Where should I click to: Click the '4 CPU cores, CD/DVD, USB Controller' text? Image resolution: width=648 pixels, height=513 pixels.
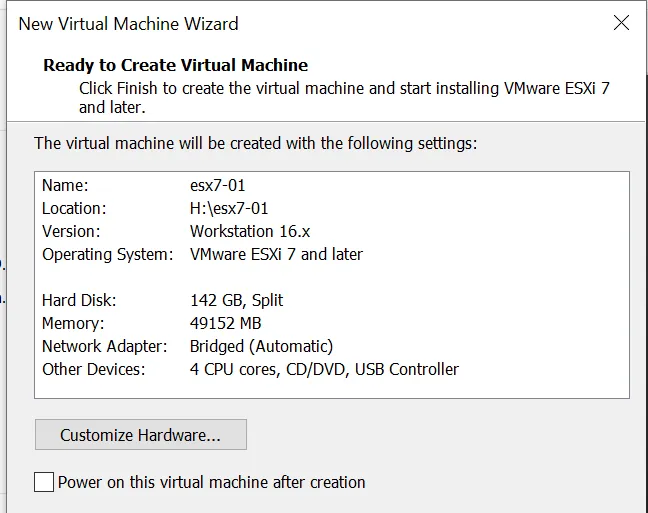coord(324,369)
